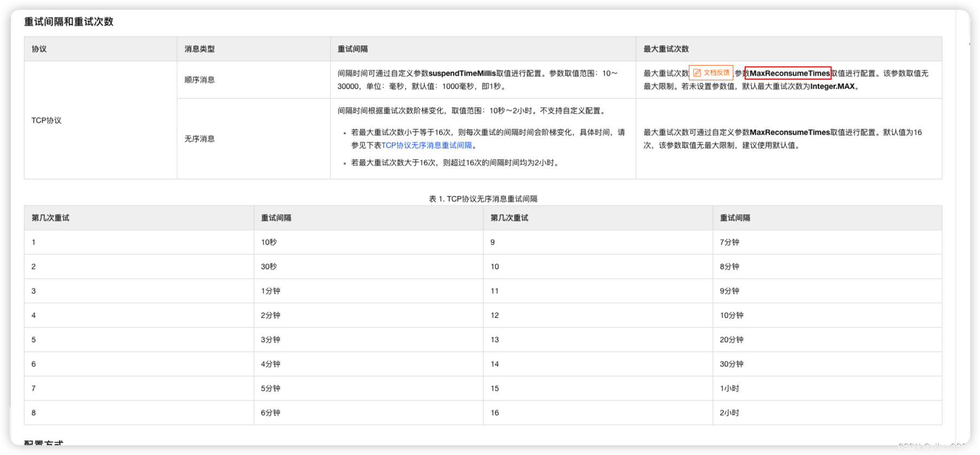This screenshot has width=980, height=455.
Task: Click the 重试间隔和重试次数 heading
Action: pyautogui.click(x=69, y=22)
